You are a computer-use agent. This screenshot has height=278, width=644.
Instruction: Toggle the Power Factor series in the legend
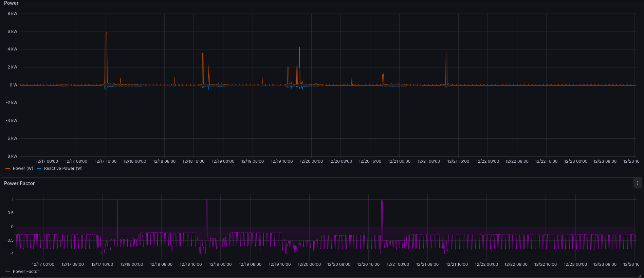26,272
